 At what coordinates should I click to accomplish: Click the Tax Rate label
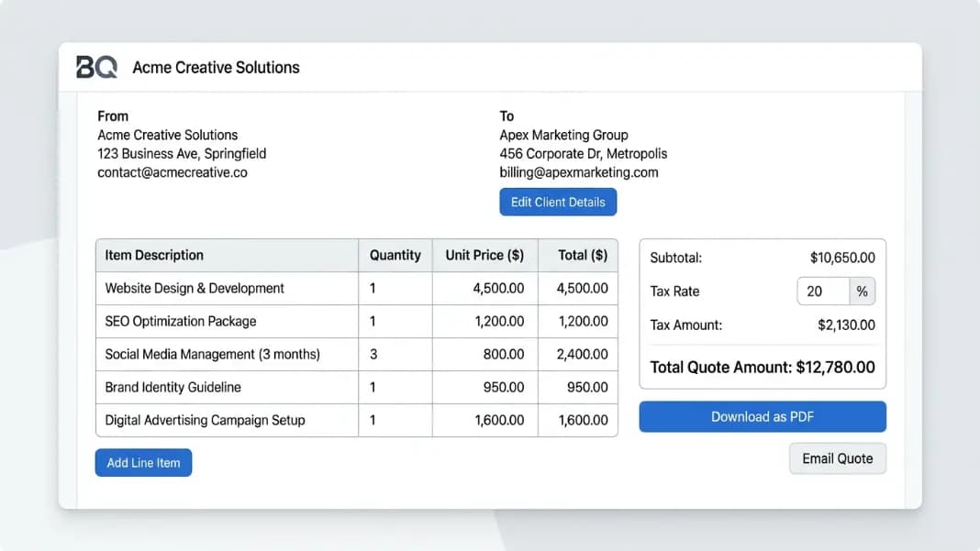(674, 292)
